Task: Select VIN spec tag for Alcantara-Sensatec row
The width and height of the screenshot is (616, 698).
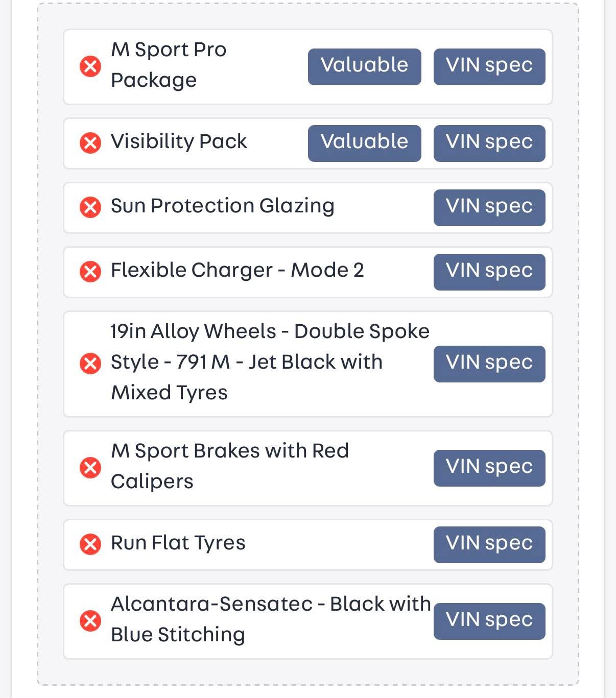Action: click(x=489, y=621)
